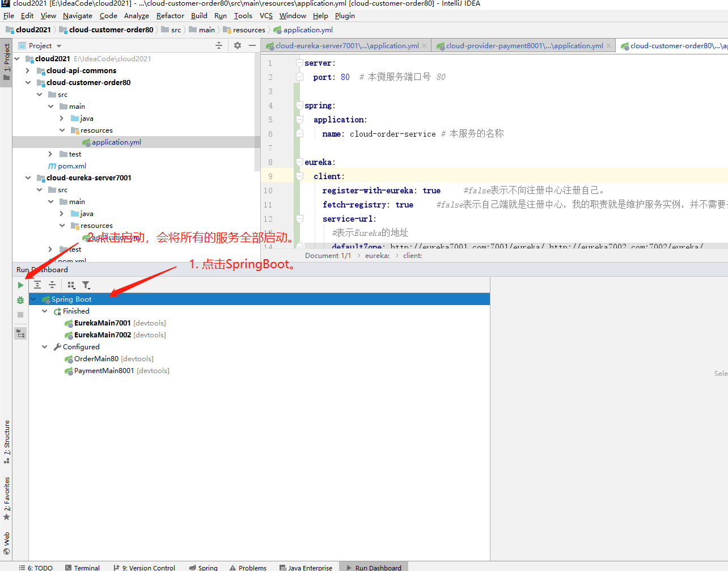This screenshot has width=728, height=571.
Task: Click Collapse All icon in Run Dashboard toolbar
Action: pyautogui.click(x=52, y=285)
